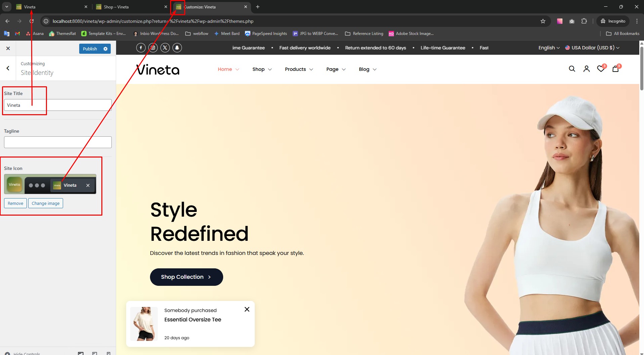644x355 pixels.
Task: Open the PageSpeed Insights bookmark
Action: coord(266,34)
